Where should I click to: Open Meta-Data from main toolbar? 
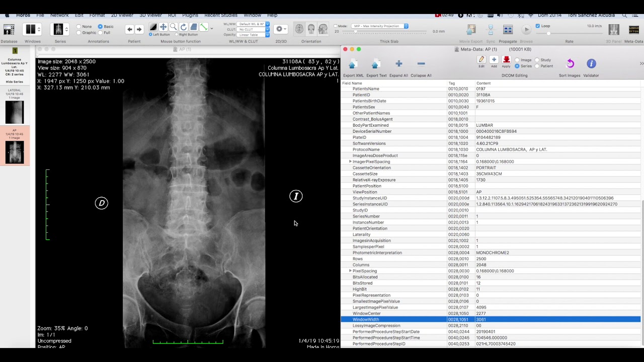(x=633, y=30)
